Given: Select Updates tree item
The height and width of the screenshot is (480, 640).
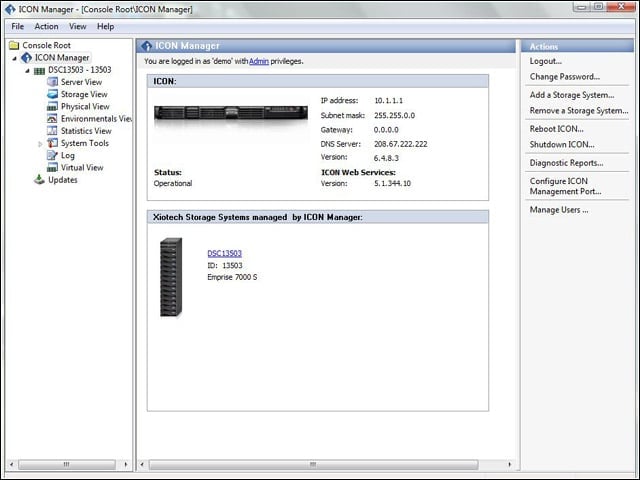Looking at the screenshot, I should [62, 180].
